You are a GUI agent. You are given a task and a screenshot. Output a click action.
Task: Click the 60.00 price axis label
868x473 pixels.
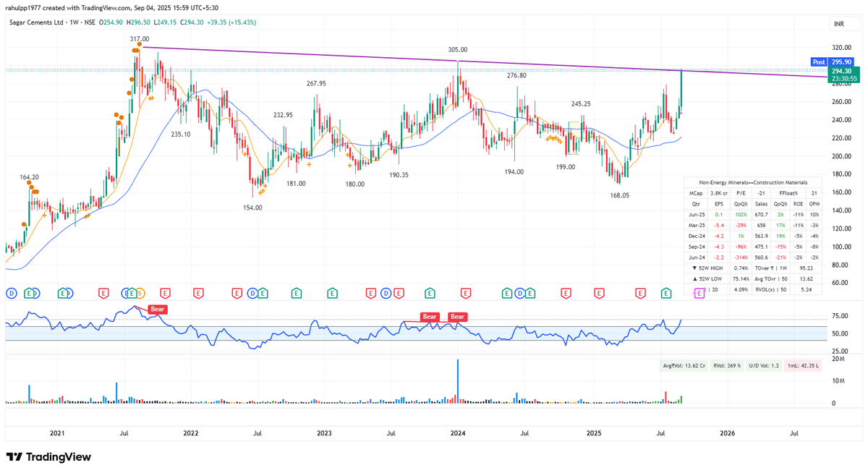coord(842,282)
